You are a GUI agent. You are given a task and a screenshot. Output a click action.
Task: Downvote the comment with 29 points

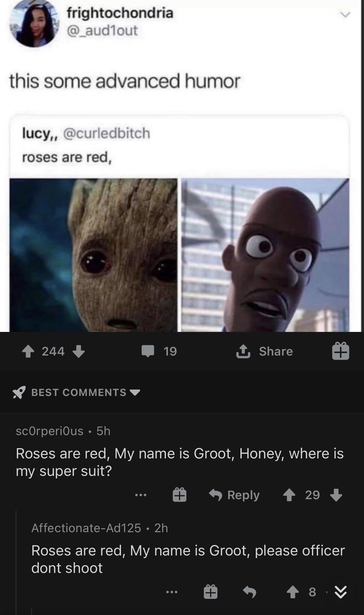click(x=336, y=495)
